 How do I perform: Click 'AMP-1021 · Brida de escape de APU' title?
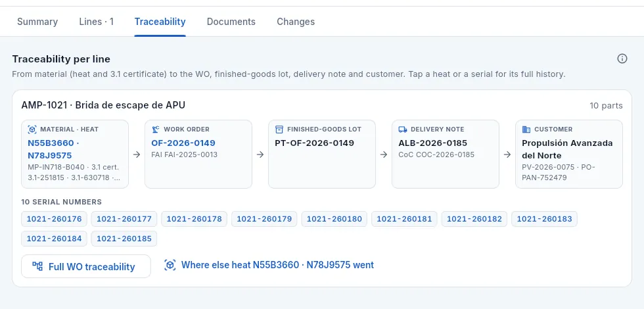103,105
